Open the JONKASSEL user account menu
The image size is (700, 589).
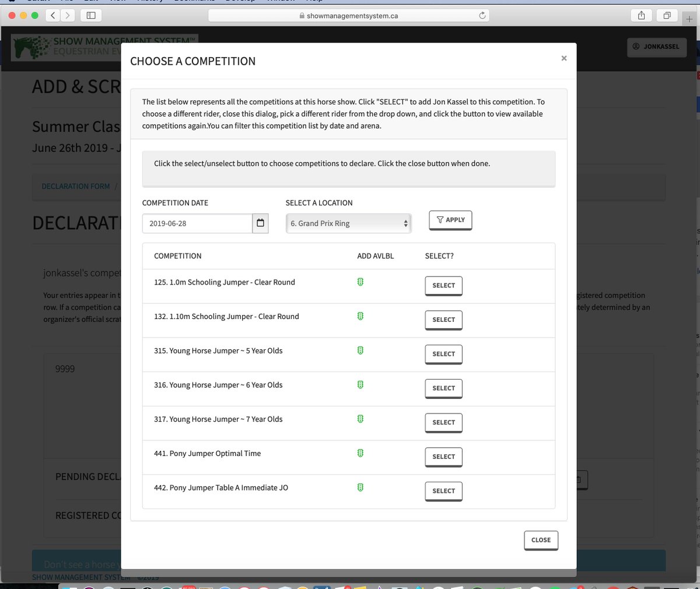(x=656, y=47)
